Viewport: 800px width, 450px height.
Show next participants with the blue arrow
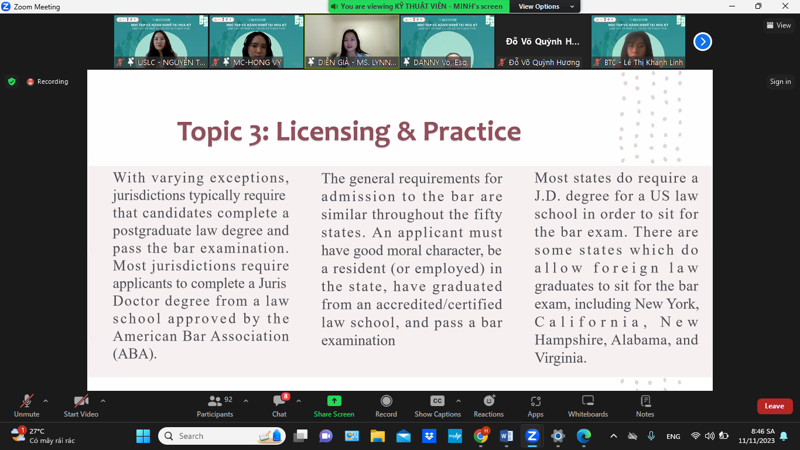(x=702, y=42)
